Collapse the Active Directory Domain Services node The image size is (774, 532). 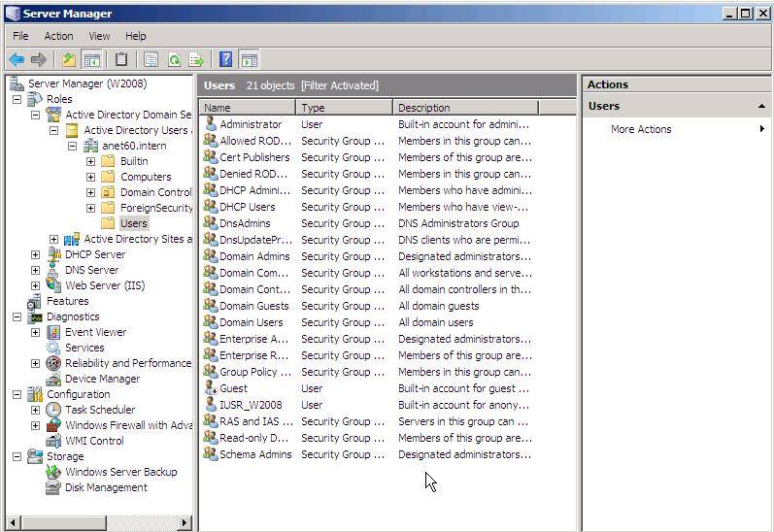pos(36,115)
